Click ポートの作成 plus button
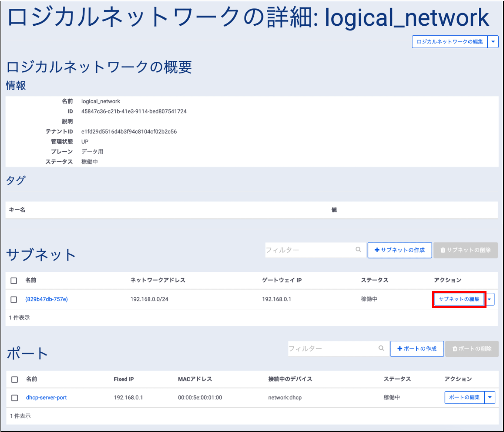 click(417, 349)
